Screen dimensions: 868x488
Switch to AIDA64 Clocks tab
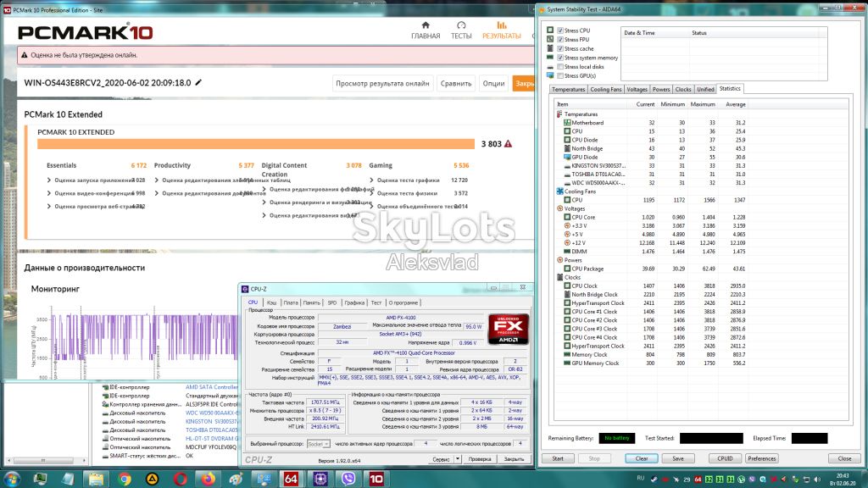(683, 90)
